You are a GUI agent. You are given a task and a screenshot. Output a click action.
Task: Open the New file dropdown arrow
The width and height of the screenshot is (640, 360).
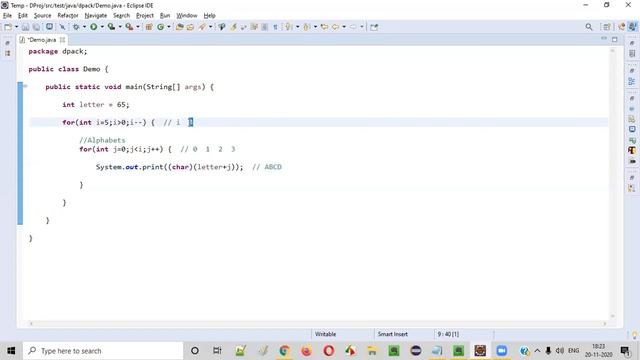(17, 27)
